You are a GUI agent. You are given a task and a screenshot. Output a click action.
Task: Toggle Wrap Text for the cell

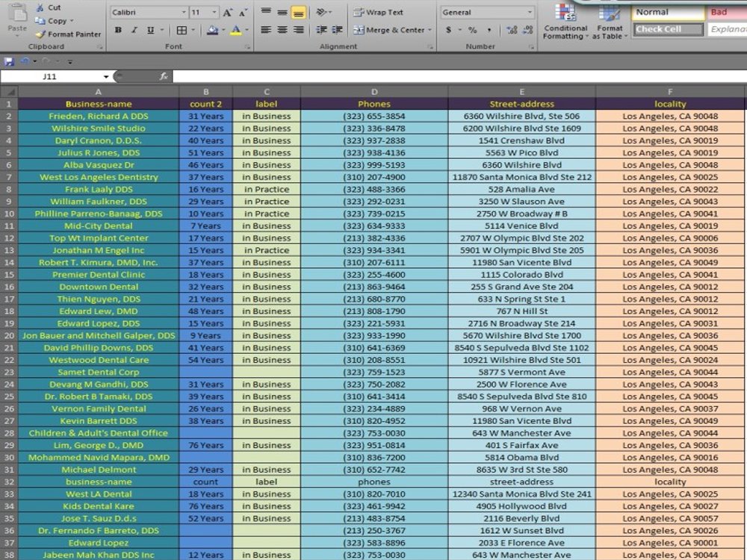(x=378, y=13)
